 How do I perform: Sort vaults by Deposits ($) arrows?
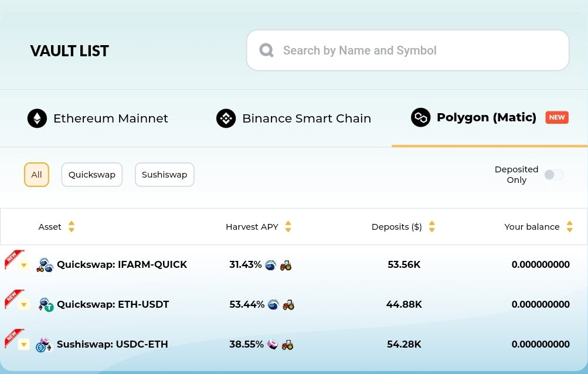coord(431,227)
